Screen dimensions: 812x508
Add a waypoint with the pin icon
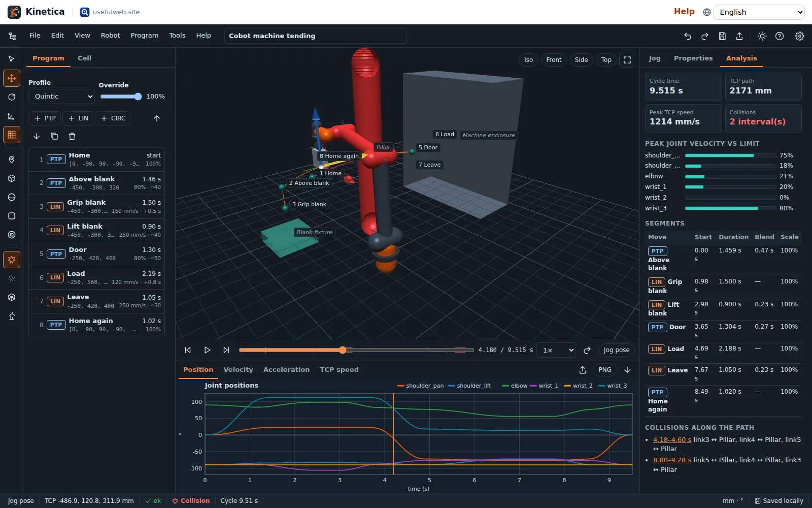click(12, 160)
